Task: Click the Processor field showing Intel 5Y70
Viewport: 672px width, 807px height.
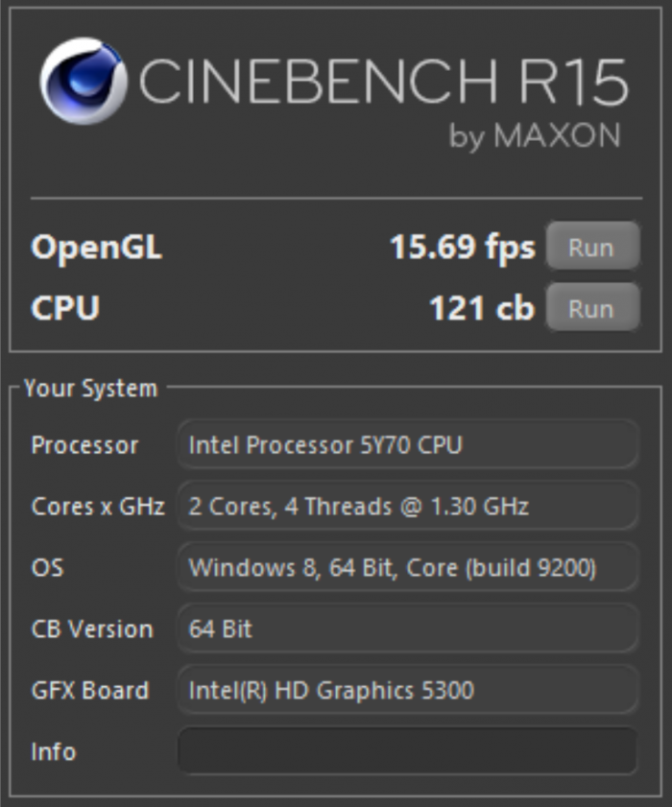Action: [x=407, y=445]
